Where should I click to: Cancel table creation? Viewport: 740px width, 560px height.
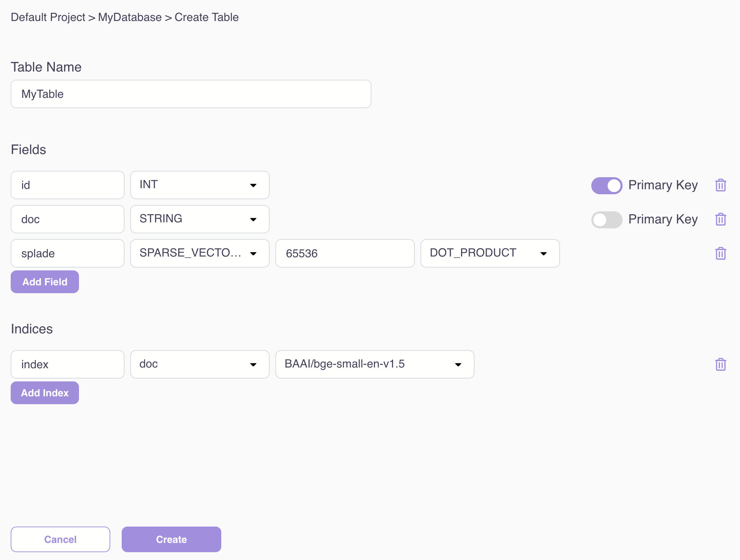(60, 539)
